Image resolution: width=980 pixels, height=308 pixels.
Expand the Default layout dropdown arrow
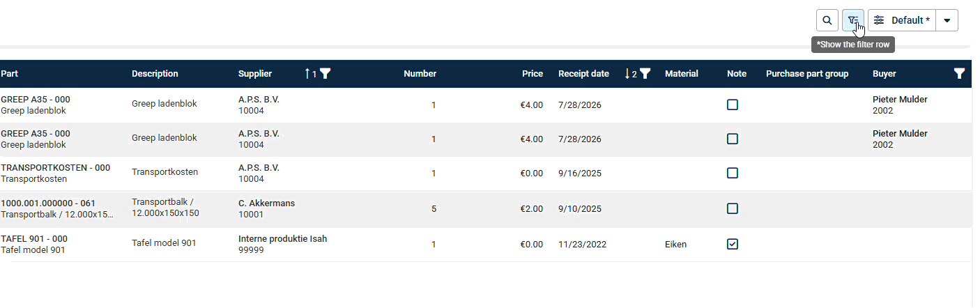(x=947, y=20)
